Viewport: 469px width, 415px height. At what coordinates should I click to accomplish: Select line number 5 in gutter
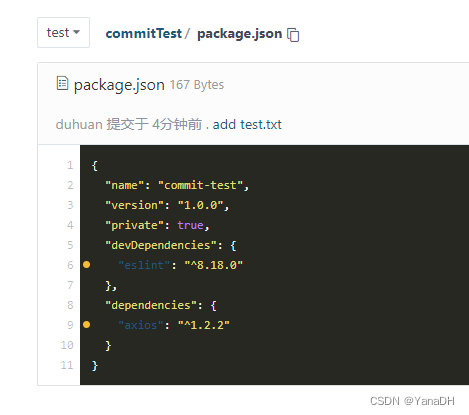coord(70,245)
